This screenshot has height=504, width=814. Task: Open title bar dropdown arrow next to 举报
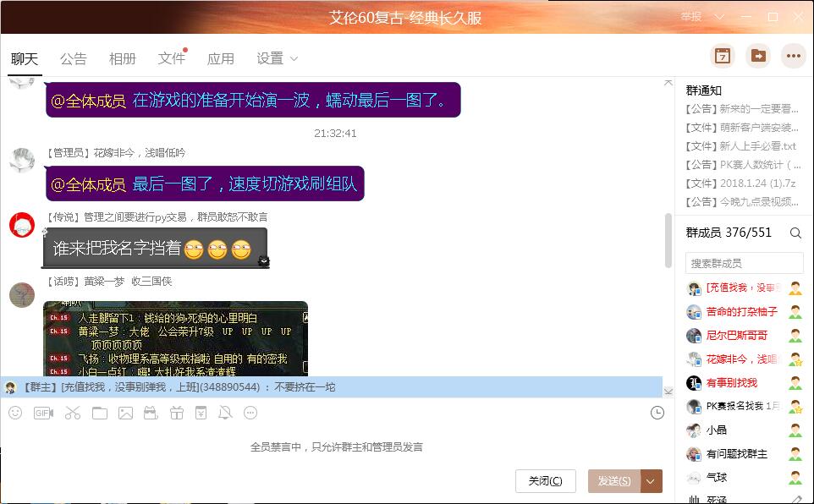click(719, 17)
